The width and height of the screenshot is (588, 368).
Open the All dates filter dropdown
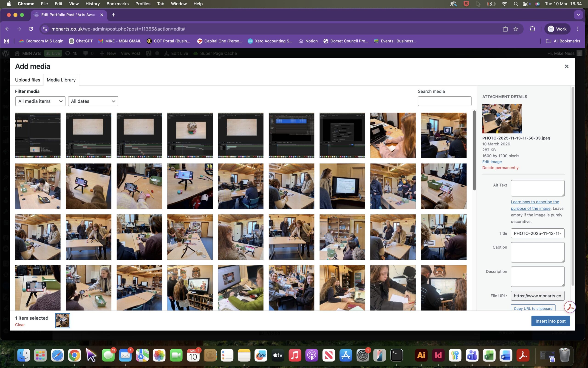(x=93, y=101)
